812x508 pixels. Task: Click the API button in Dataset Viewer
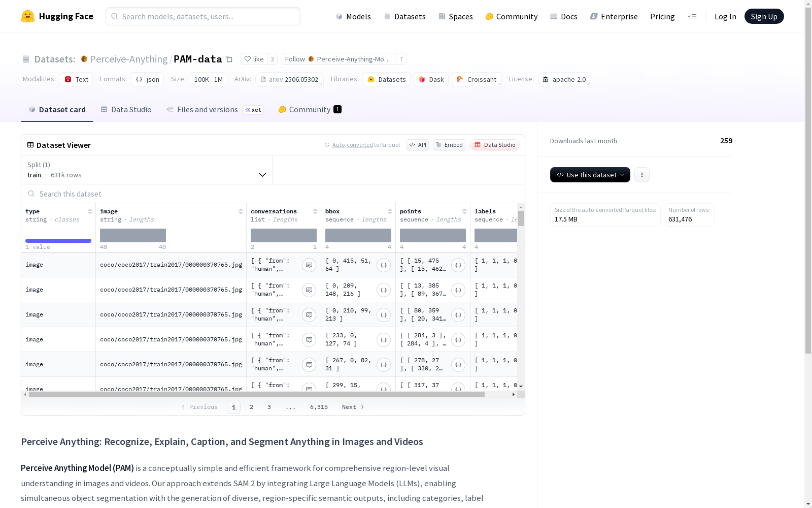418,145
